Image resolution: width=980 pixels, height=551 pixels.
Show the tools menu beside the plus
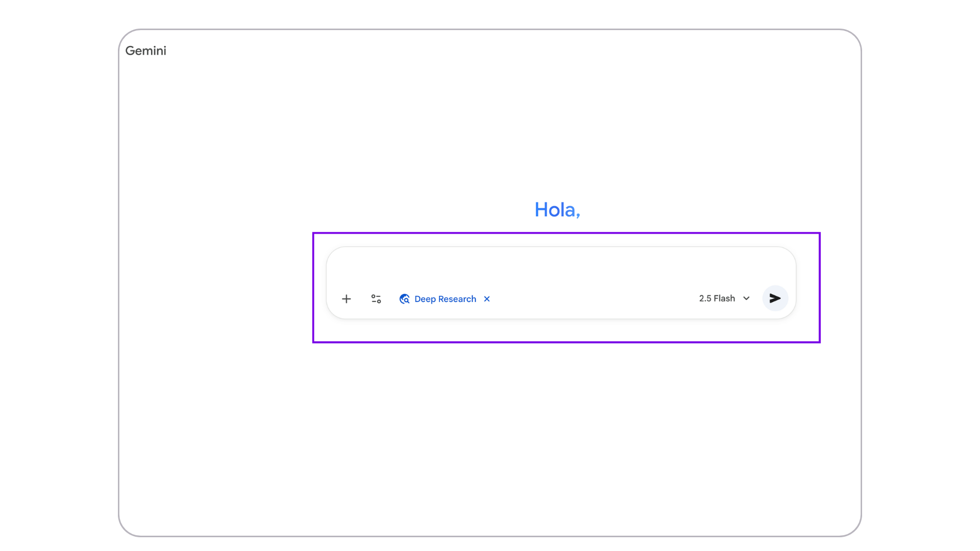point(376,299)
